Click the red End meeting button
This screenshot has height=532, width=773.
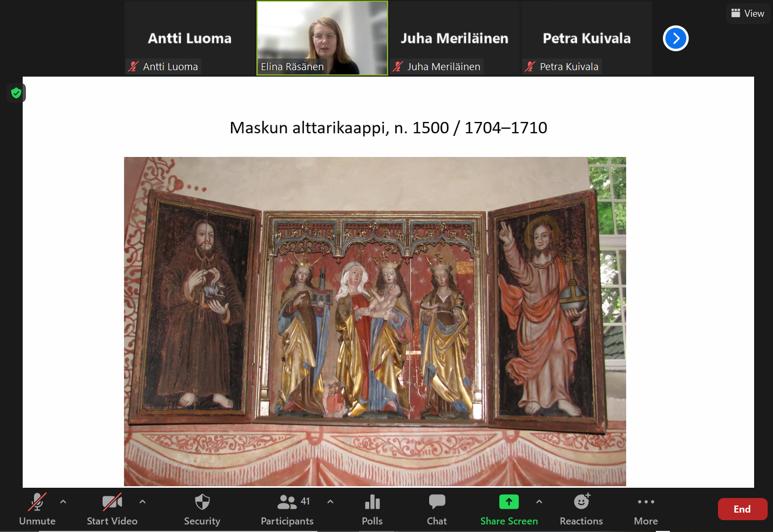(742, 509)
